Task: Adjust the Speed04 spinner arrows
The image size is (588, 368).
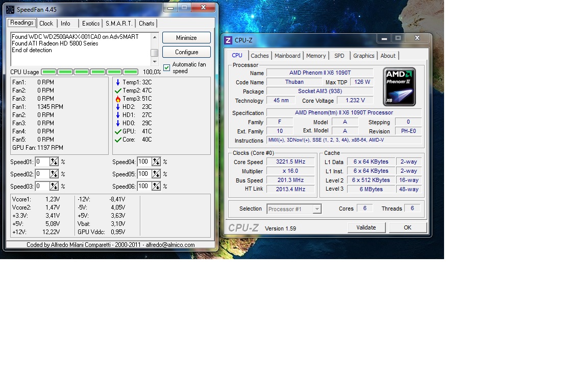Action: [156, 162]
